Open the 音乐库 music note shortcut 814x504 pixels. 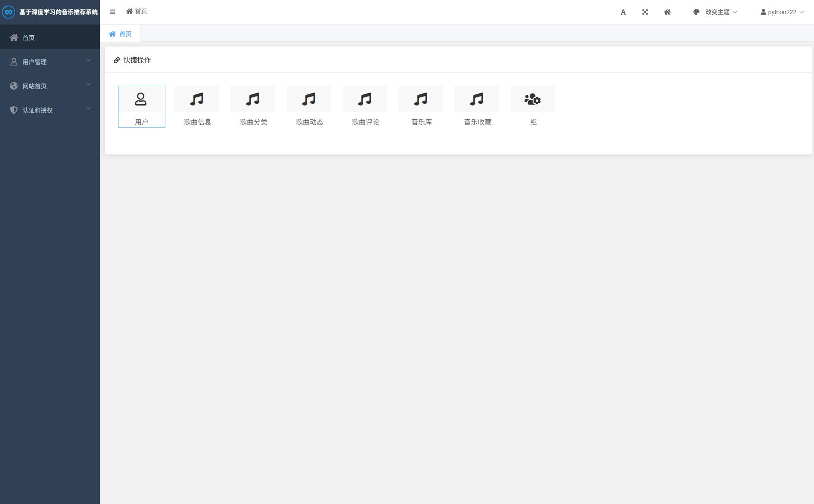click(x=421, y=100)
